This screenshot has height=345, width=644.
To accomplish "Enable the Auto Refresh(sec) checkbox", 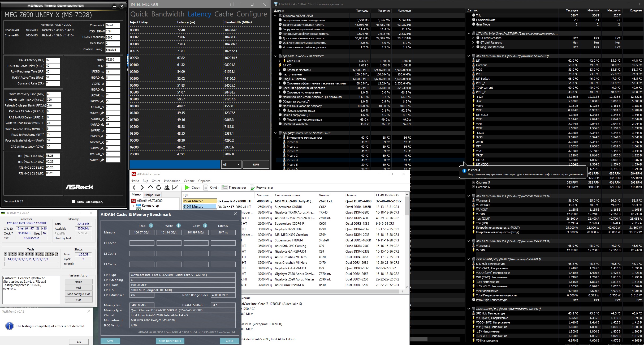I will coord(74,202).
